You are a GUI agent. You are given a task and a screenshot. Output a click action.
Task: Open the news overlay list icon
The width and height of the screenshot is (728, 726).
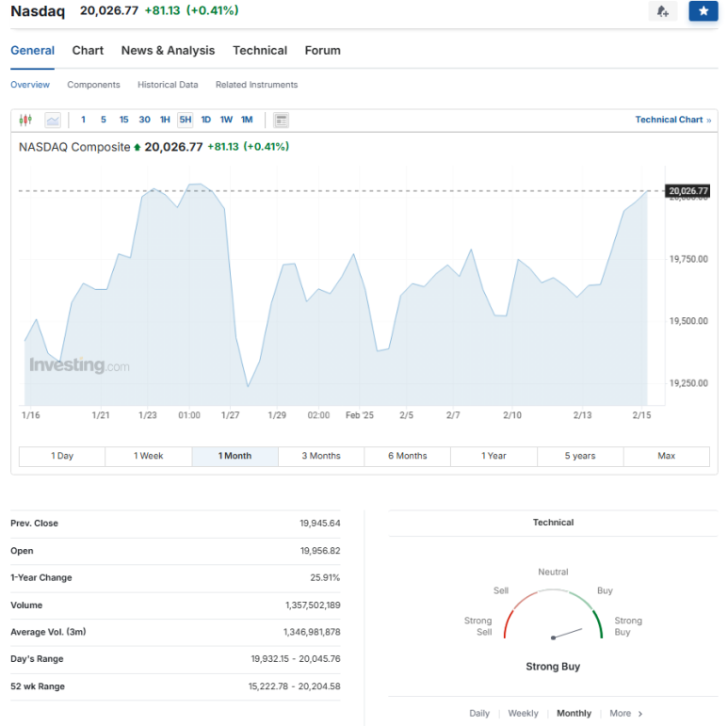point(281,121)
